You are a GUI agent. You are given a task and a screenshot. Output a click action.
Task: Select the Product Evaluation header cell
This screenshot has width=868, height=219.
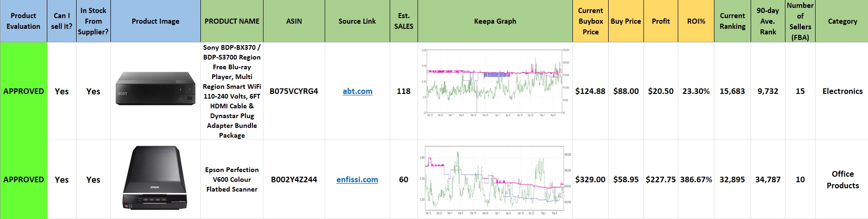tap(24, 21)
